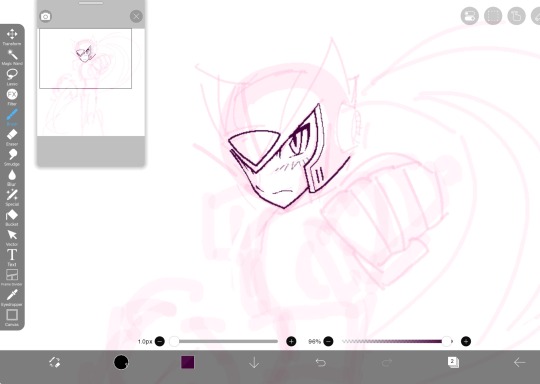Choose the Bucket fill tool
This screenshot has width=540, height=384.
tap(12, 217)
